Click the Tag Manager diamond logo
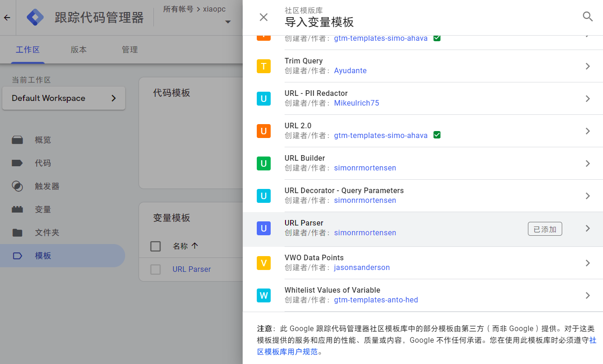Image resolution: width=603 pixels, height=364 pixels. point(35,18)
